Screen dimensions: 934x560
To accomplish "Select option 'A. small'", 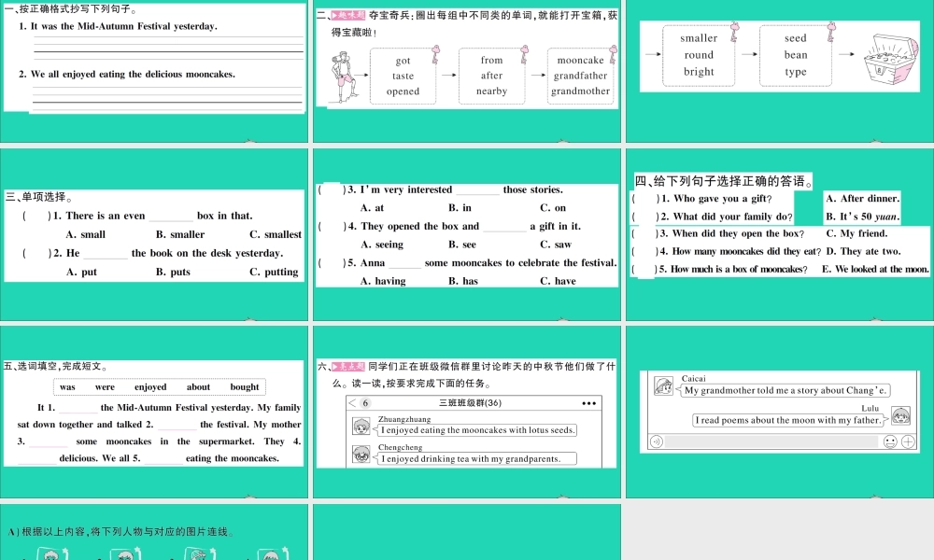I will [86, 234].
